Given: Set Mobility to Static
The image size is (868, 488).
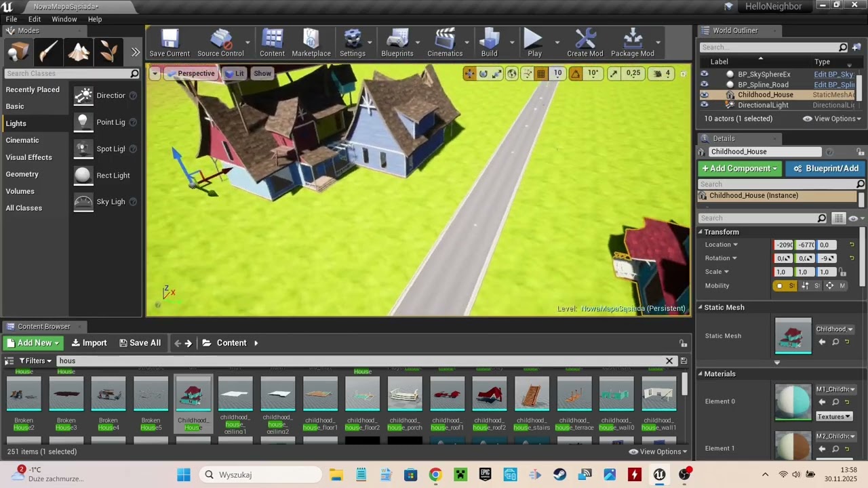Looking at the screenshot, I should pyautogui.click(x=786, y=285).
